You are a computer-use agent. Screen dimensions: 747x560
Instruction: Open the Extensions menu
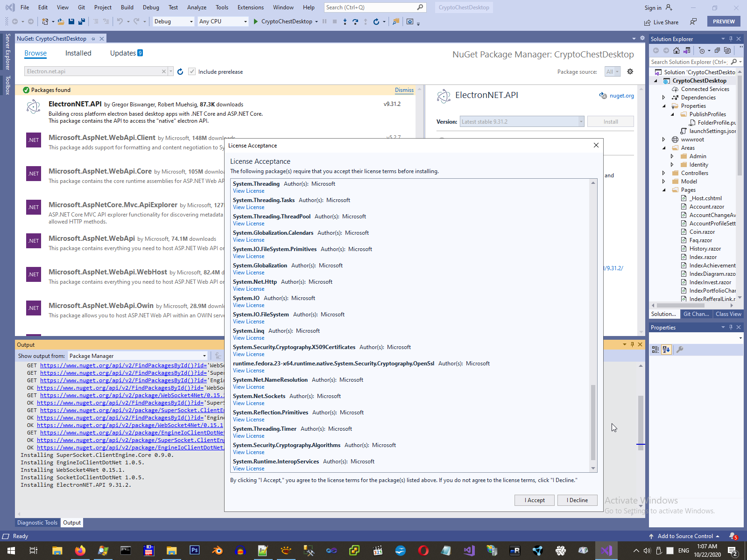pos(251,7)
